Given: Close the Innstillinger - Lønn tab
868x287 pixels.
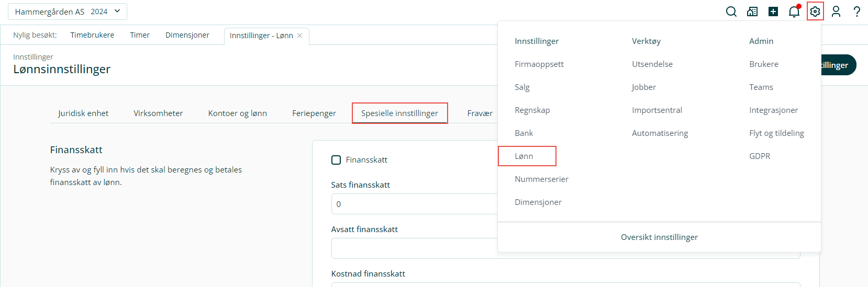Looking at the screenshot, I should pyautogui.click(x=300, y=36).
